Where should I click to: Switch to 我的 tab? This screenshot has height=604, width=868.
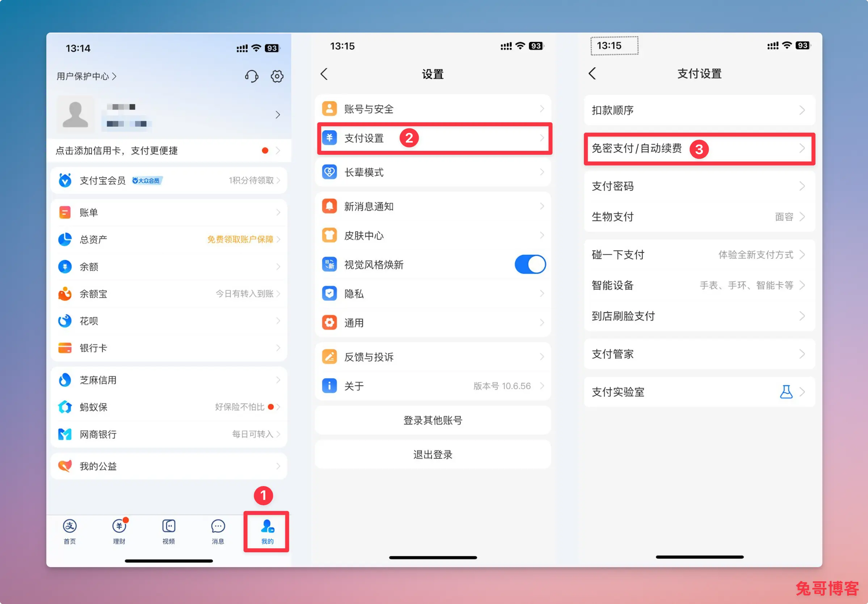(267, 532)
